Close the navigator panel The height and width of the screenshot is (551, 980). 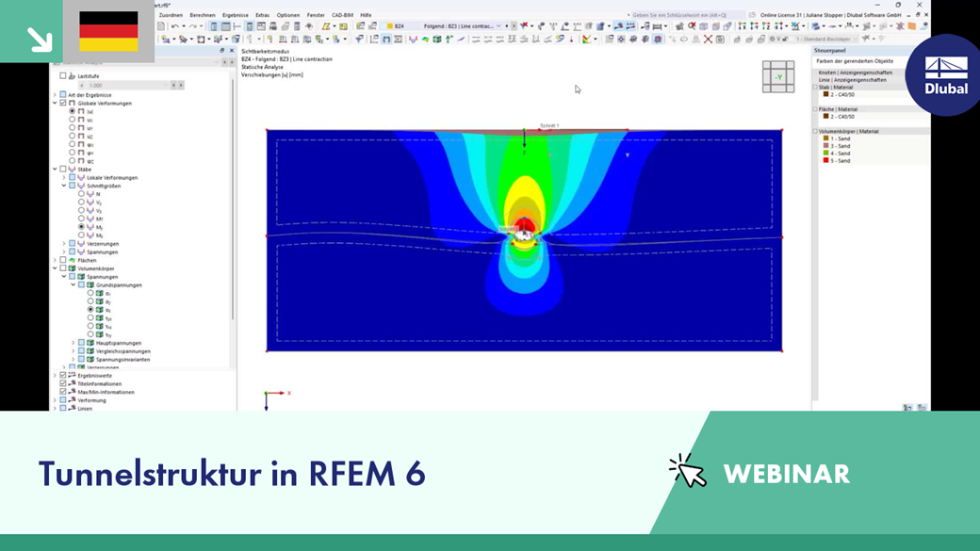click(232, 51)
